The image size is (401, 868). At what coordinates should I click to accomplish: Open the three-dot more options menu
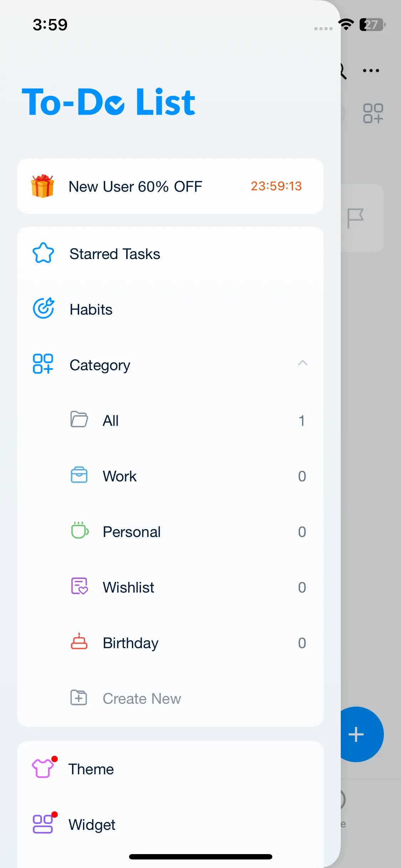tap(371, 71)
